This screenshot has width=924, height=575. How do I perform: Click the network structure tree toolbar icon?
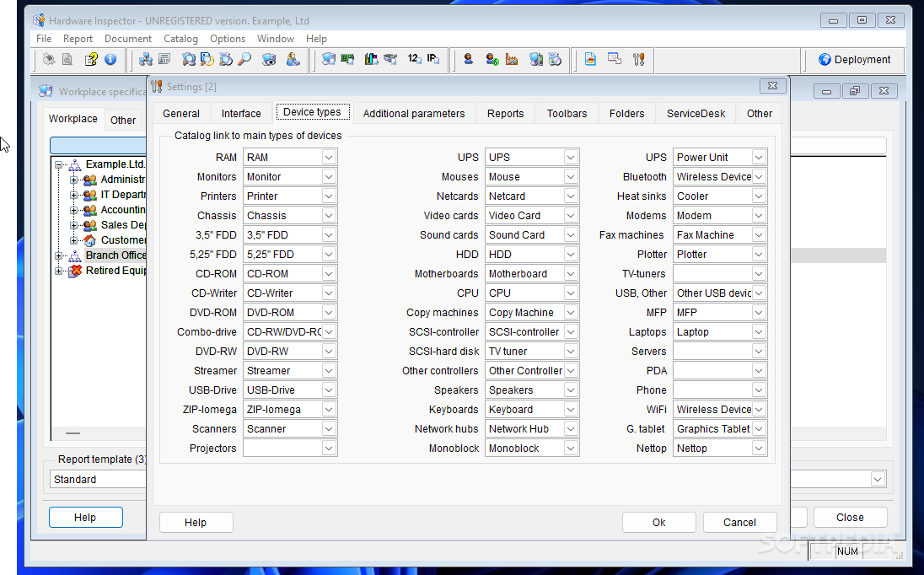click(146, 60)
